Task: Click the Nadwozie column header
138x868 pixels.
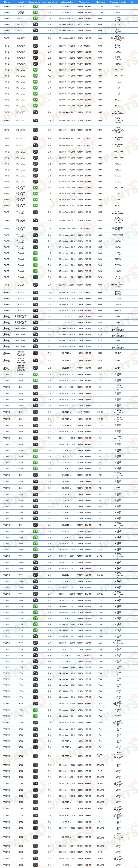Action: [100, 2]
